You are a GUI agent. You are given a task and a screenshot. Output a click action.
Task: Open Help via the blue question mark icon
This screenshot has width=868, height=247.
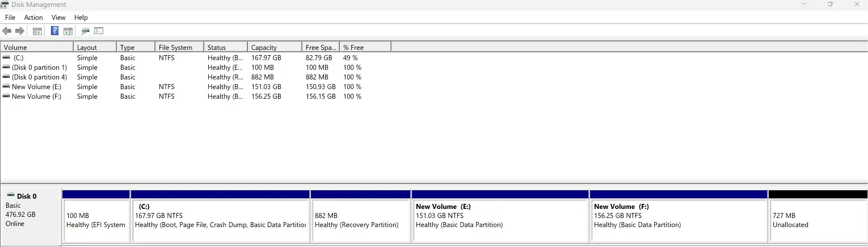coord(54,31)
